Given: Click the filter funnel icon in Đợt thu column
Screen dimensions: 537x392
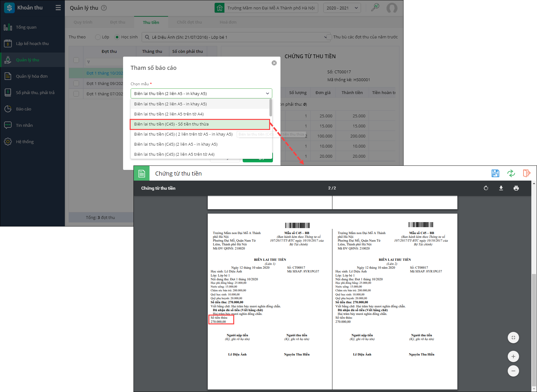Looking at the screenshot, I should pos(88,62).
